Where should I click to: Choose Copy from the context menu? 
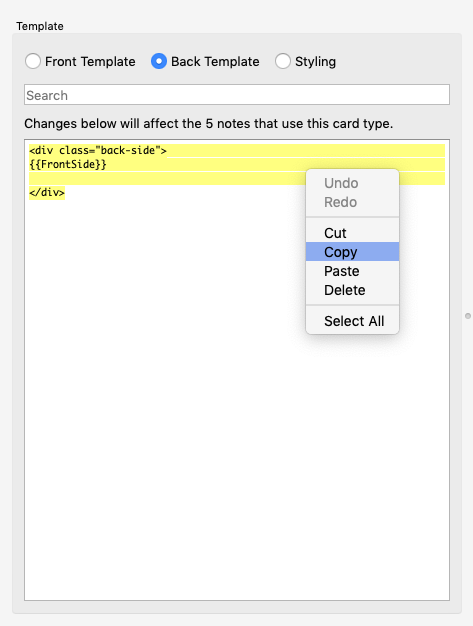pos(352,252)
